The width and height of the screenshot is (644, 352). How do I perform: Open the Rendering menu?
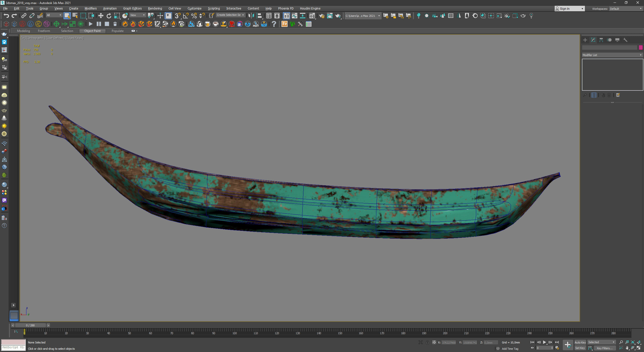coord(155,9)
